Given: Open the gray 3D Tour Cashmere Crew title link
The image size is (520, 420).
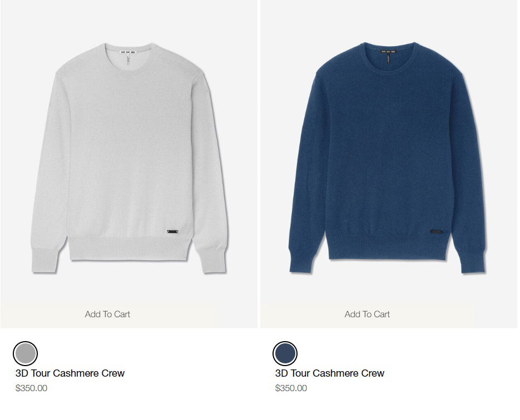Looking at the screenshot, I should tap(70, 373).
